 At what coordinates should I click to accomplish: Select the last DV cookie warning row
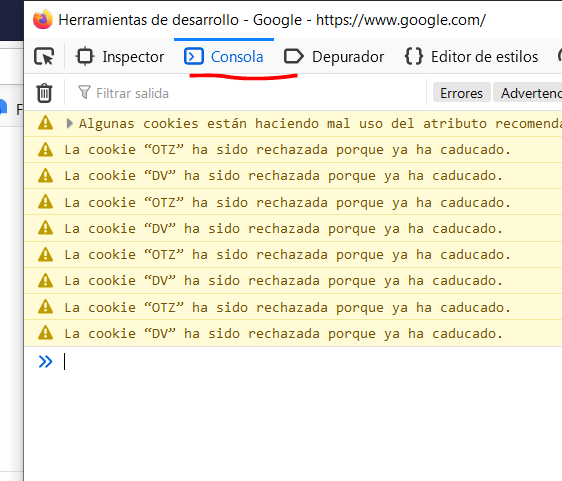point(293,334)
